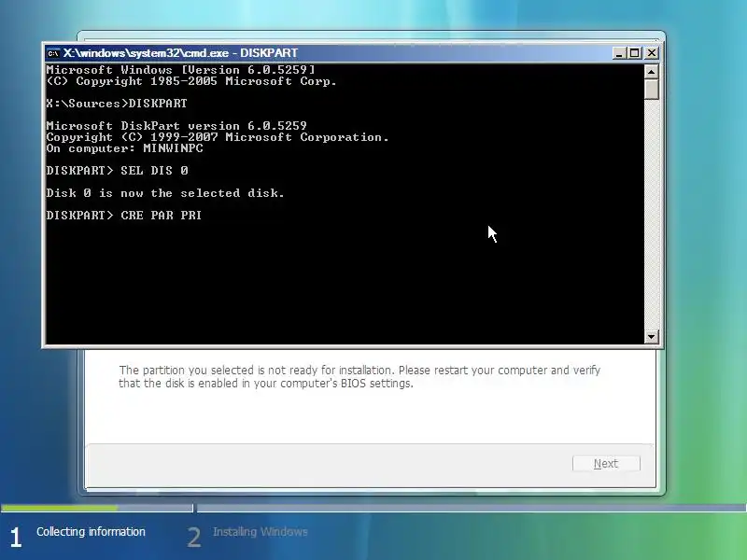Maximize the cmd.exe DISKPART window
This screenshot has height=560, width=747.
635,53
